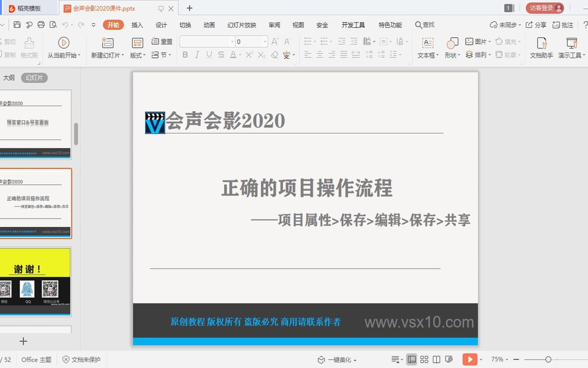The image size is (588, 368).
Task: Start slideshow with 从当前开始 icon
Action: pos(64,43)
